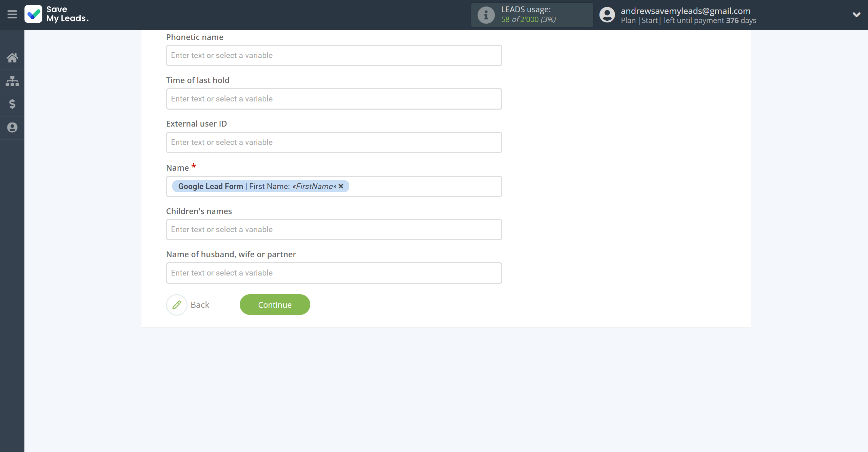Viewport: 868px width, 452px height.
Task: Remove the FirstName variable tag
Action: tap(341, 186)
